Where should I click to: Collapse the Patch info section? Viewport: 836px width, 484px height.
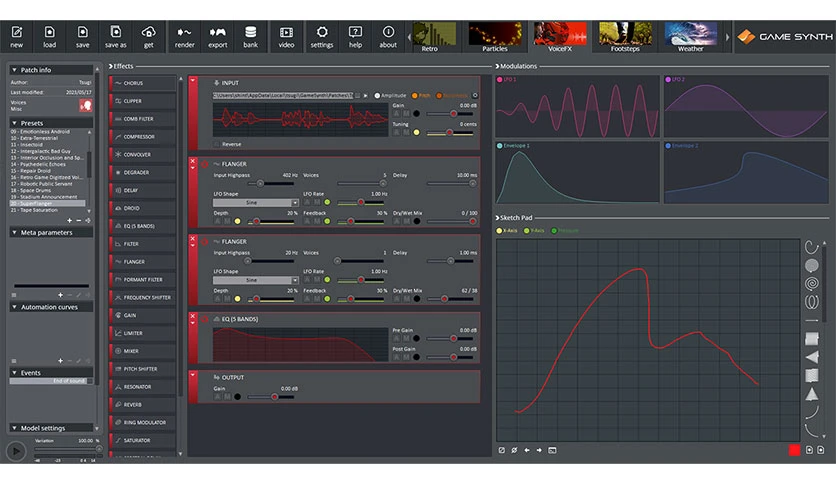[14, 70]
